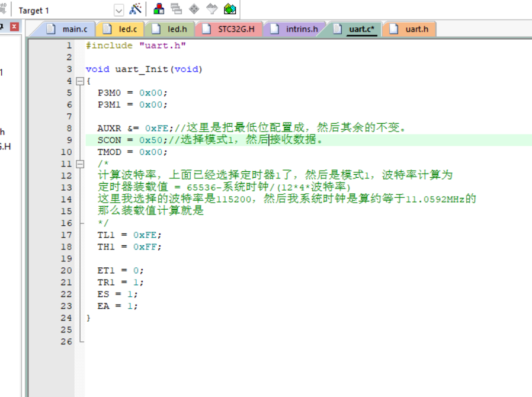Screen dimensions: 532x397
Task: Click the AUXR &= 0xFE statement
Action: pos(136,129)
